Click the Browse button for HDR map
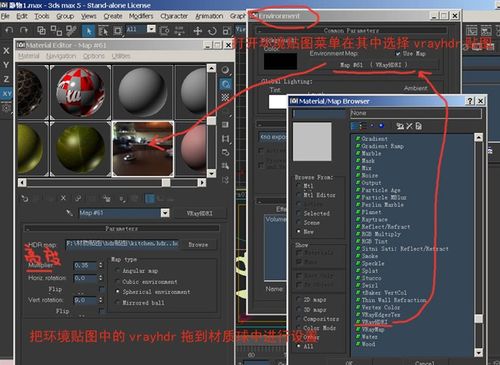 (198, 244)
